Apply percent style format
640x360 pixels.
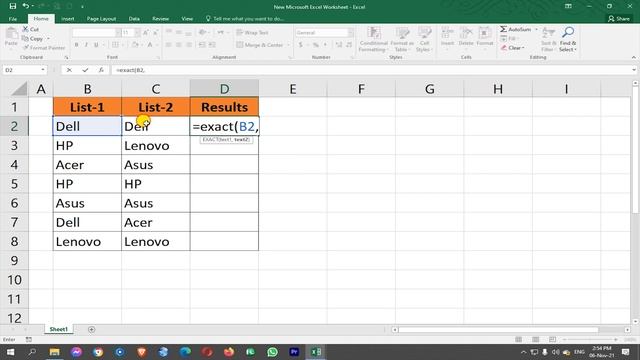316,45
